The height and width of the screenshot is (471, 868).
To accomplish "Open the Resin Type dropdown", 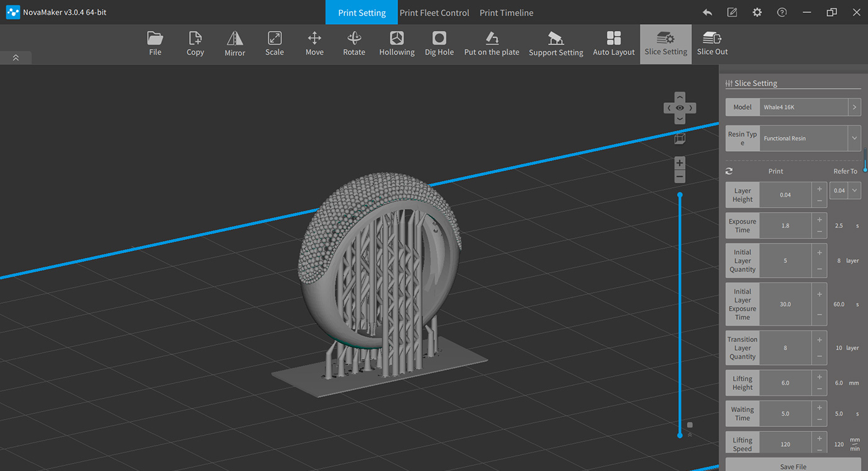I will tap(854, 138).
